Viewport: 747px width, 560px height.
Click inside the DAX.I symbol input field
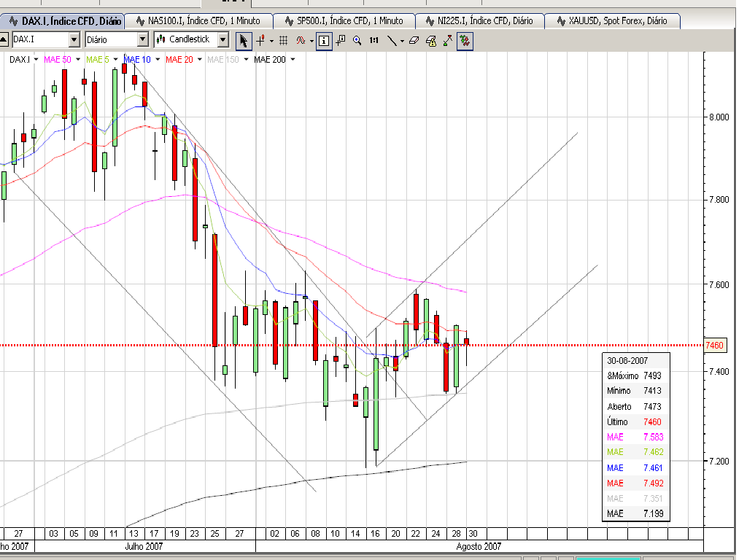point(40,39)
